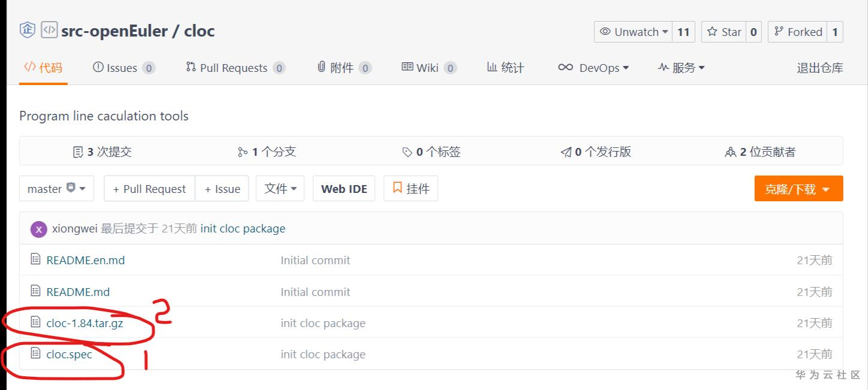The width and height of the screenshot is (868, 390).
Task: Click xiongwei's contributor avatar
Action: tap(38, 228)
